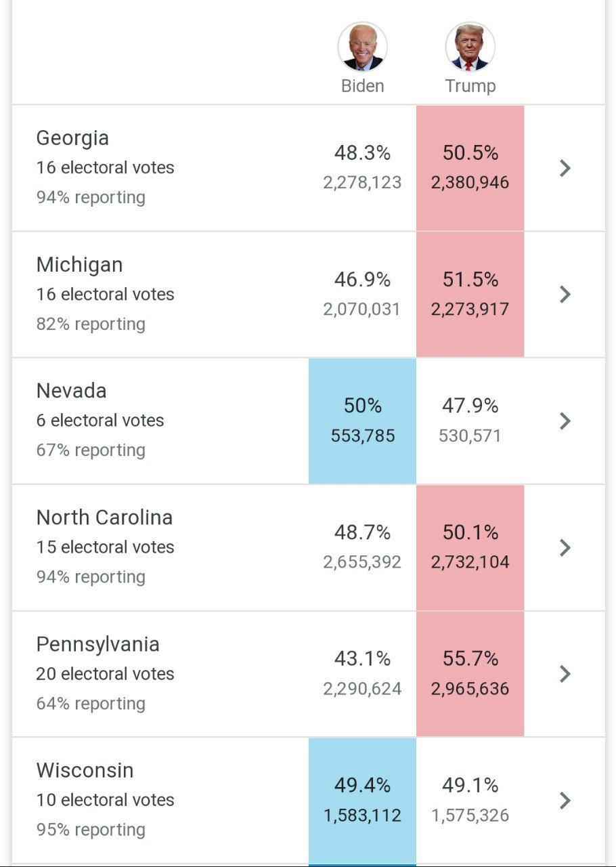Viewport: 616px width, 867px height.
Task: Open North Carolina details arrow
Action: pos(565,547)
